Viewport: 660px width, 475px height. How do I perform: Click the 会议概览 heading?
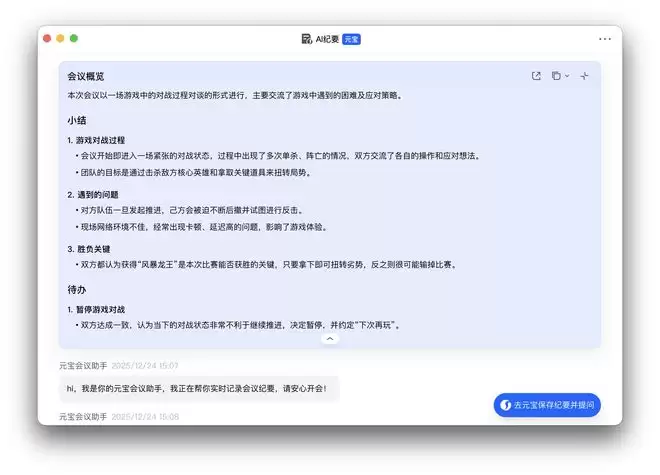point(85,77)
